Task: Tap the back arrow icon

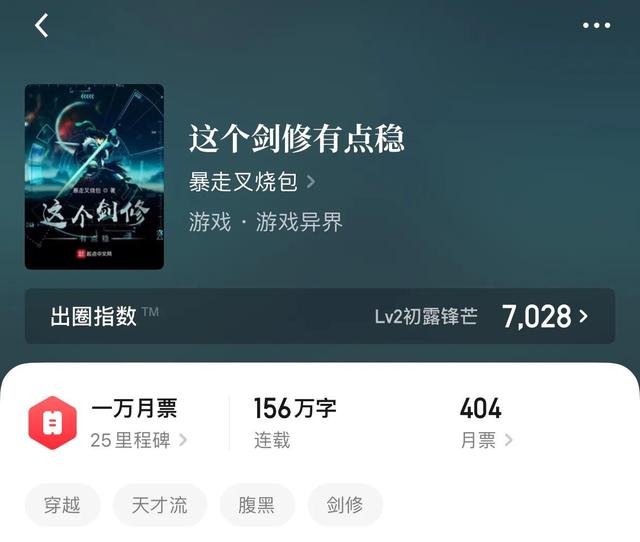Action: [x=42, y=25]
